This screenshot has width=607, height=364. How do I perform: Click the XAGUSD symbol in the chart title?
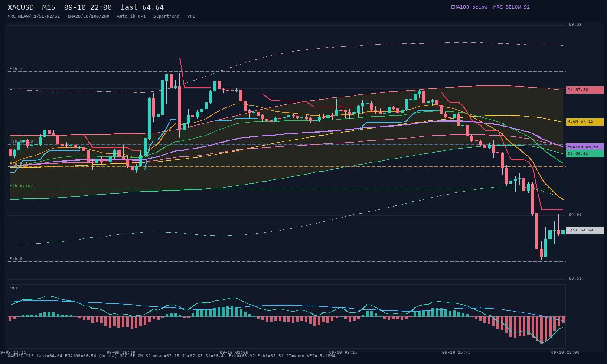click(x=21, y=7)
